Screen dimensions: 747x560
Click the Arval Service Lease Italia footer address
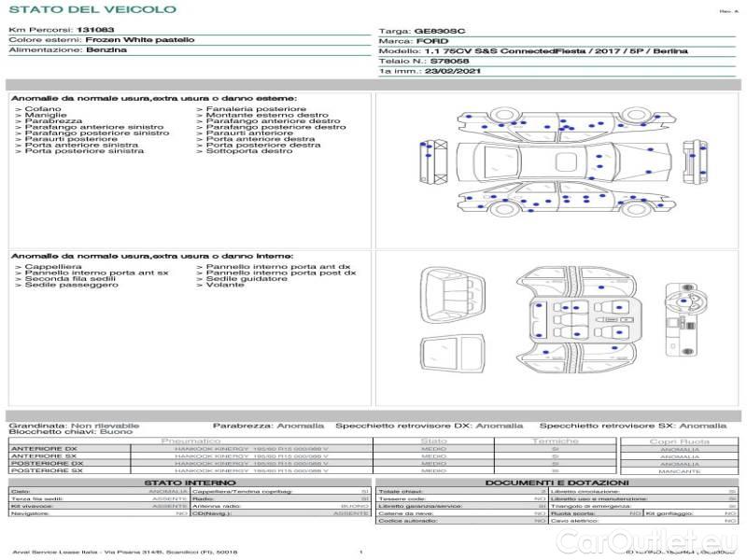(124, 553)
